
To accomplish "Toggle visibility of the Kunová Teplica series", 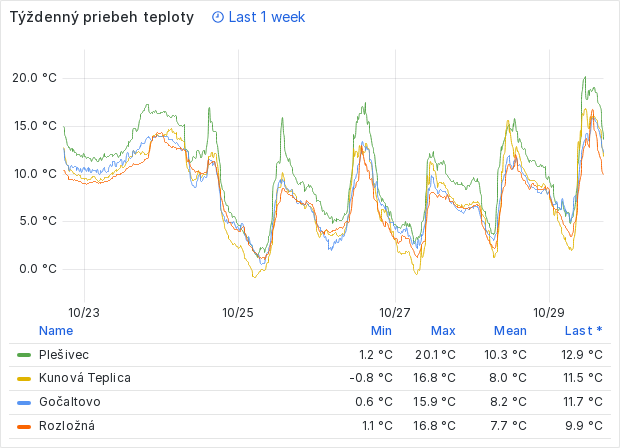I will [85, 378].
